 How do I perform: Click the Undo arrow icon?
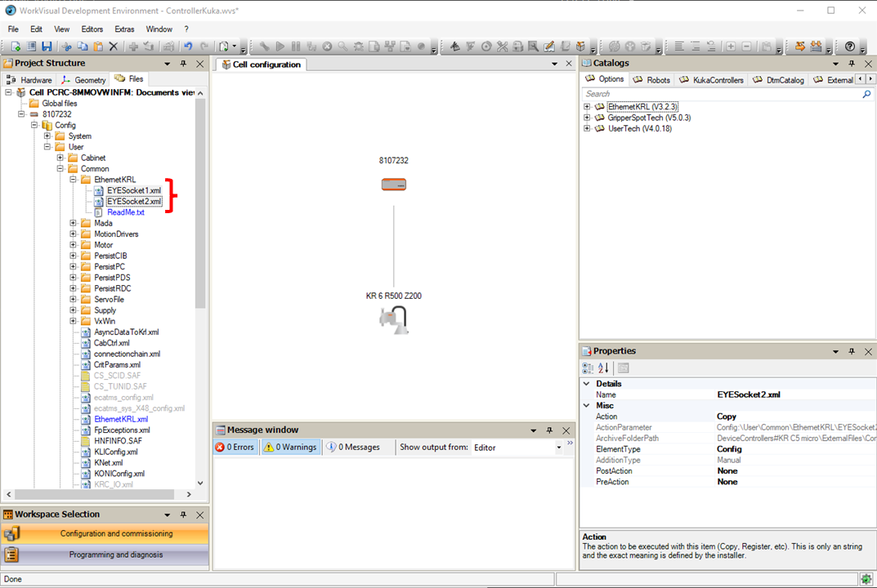pos(187,47)
